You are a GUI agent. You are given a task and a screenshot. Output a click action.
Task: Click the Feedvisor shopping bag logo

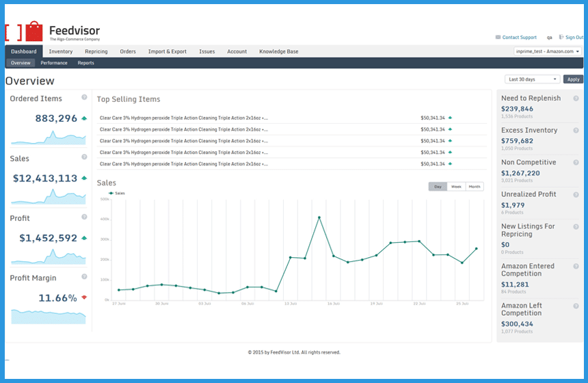point(34,31)
